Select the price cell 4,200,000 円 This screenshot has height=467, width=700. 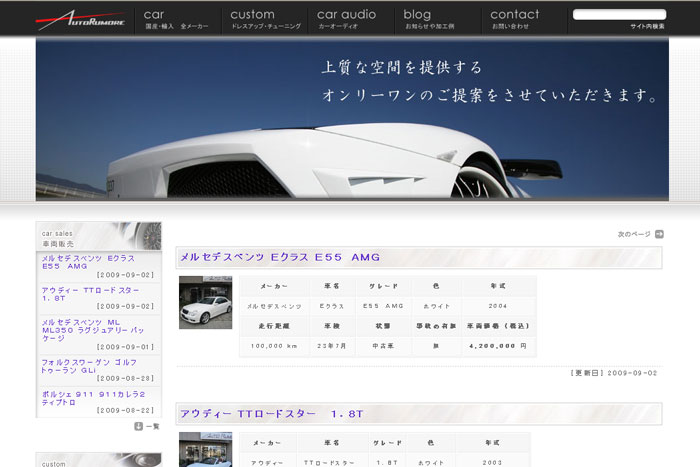(498, 346)
